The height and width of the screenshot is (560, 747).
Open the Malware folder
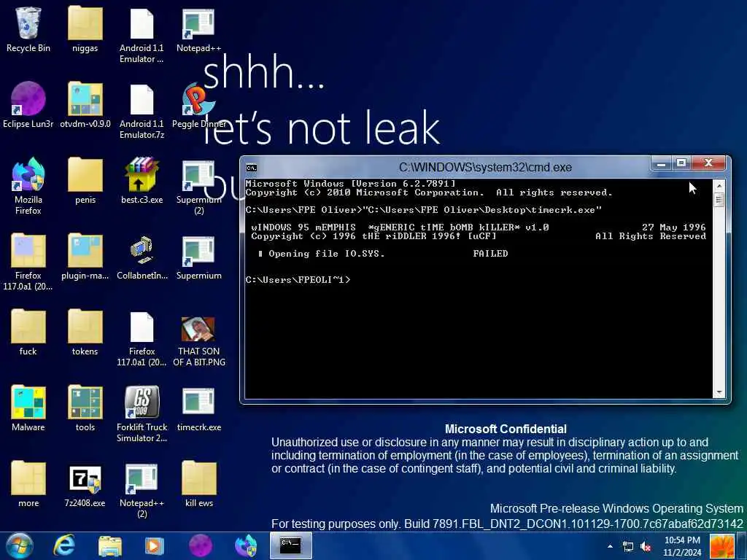[28, 408]
